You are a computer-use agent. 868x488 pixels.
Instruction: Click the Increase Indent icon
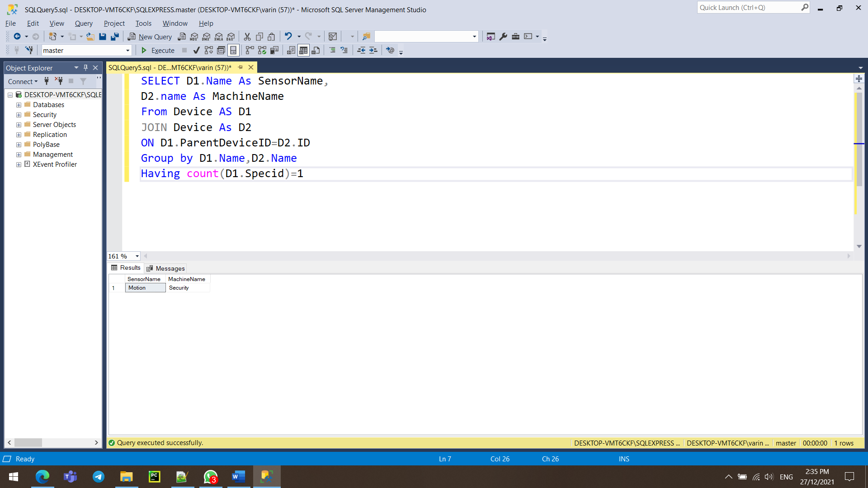pos(373,50)
